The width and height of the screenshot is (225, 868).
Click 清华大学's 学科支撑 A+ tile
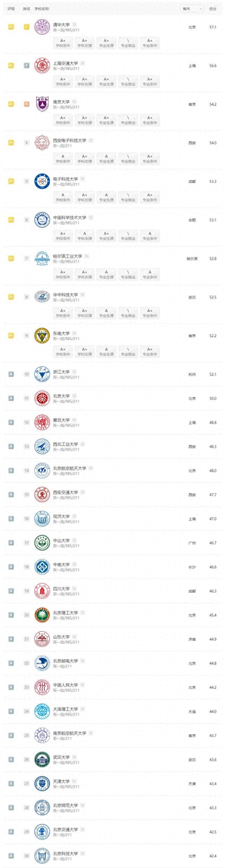tap(84, 43)
